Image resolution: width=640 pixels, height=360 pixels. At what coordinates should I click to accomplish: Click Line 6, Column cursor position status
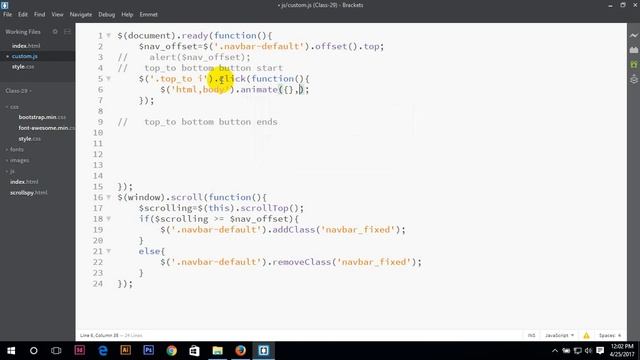click(99, 336)
